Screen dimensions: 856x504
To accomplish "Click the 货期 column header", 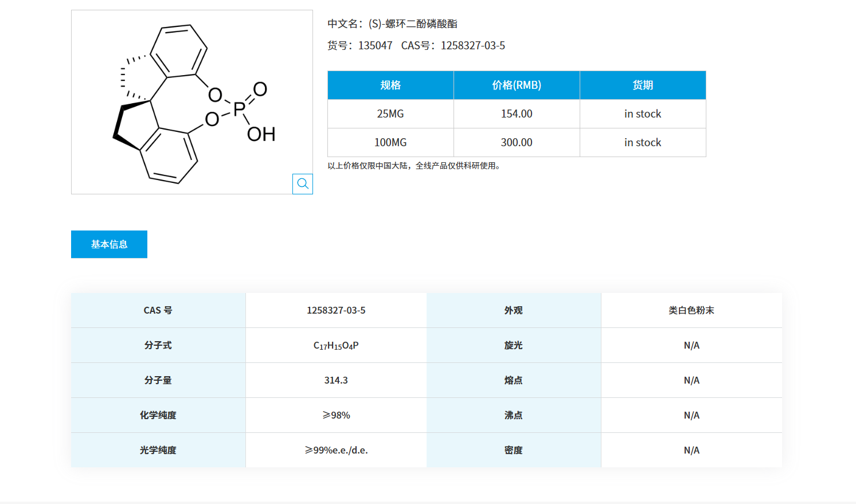I will point(642,85).
